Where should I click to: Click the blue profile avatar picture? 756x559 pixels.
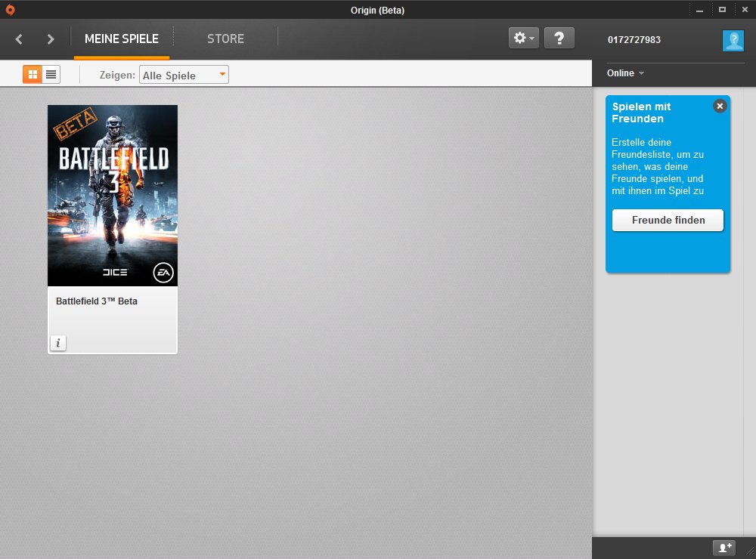[x=733, y=40]
